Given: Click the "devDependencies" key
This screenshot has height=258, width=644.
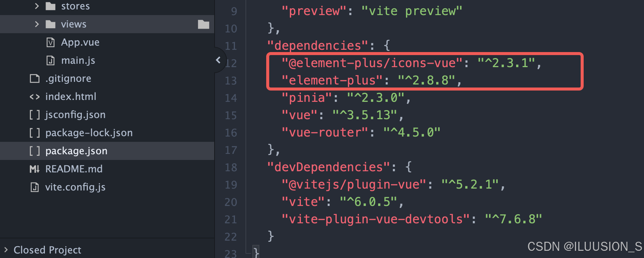Looking at the screenshot, I should coord(328,167).
